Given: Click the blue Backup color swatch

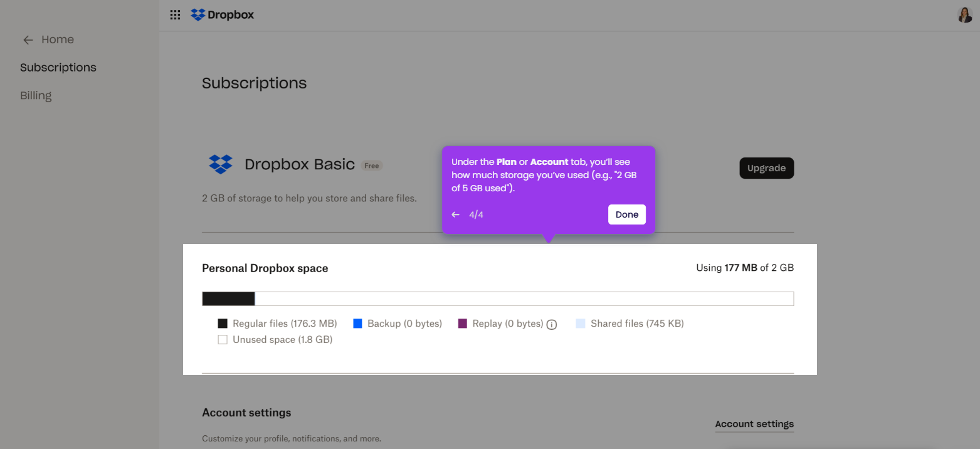Looking at the screenshot, I should [358, 324].
